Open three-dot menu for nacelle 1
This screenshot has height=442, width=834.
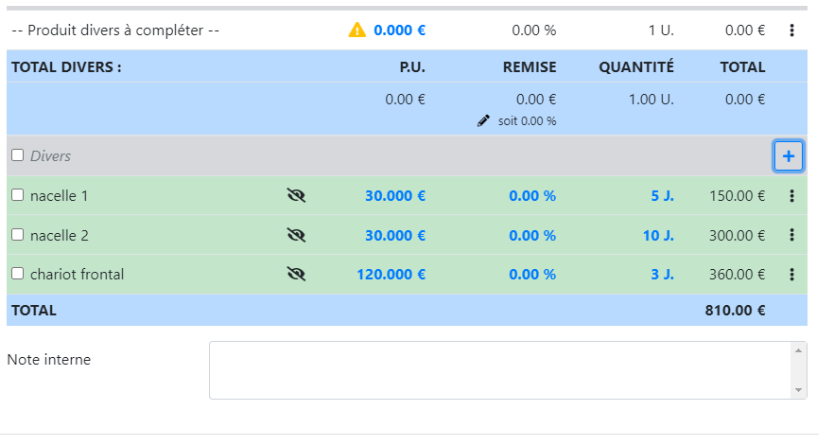(792, 196)
